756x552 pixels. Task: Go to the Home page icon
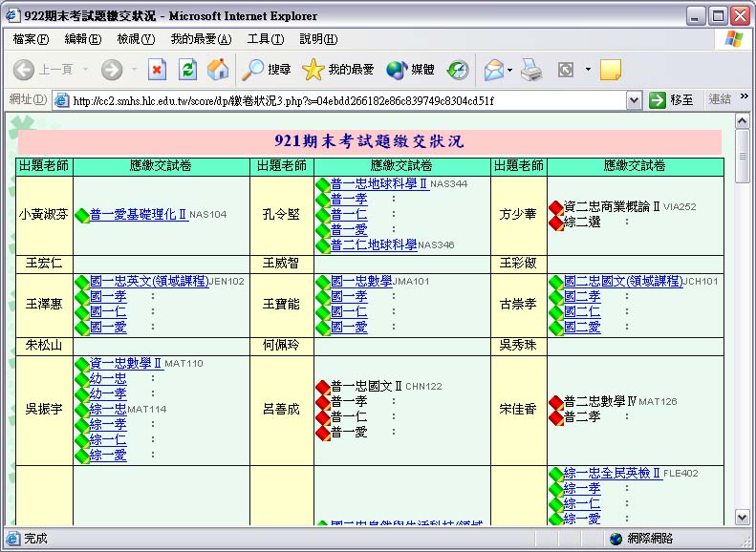click(218, 69)
